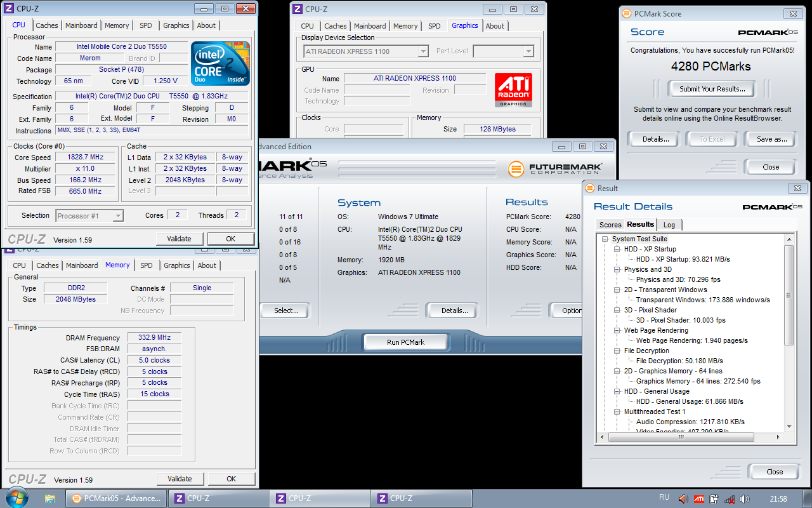Click the RU language indicator
812x508 pixels.
pos(664,498)
